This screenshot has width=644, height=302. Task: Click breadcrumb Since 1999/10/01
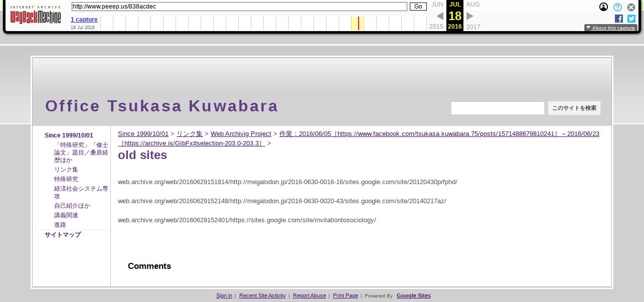point(143,134)
